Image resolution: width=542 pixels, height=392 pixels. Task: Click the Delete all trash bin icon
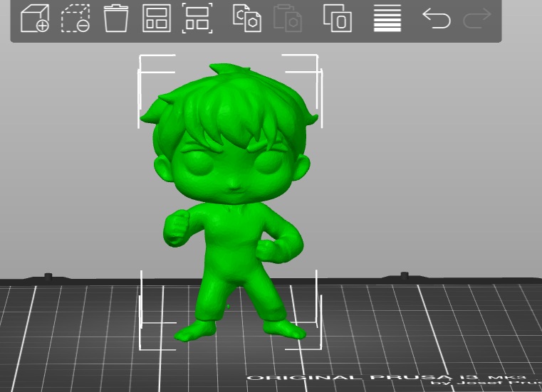pyautogui.click(x=116, y=18)
